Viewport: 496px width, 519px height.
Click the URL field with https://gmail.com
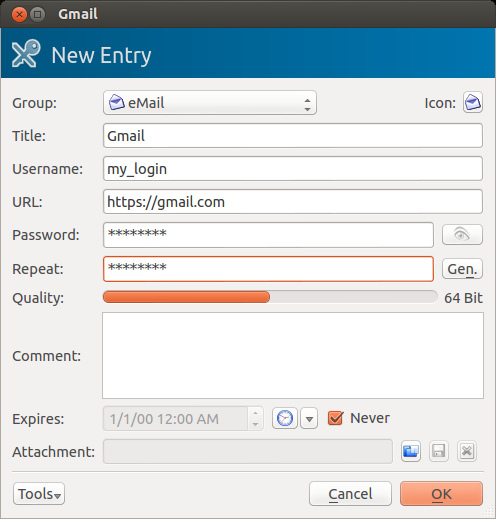(x=293, y=202)
